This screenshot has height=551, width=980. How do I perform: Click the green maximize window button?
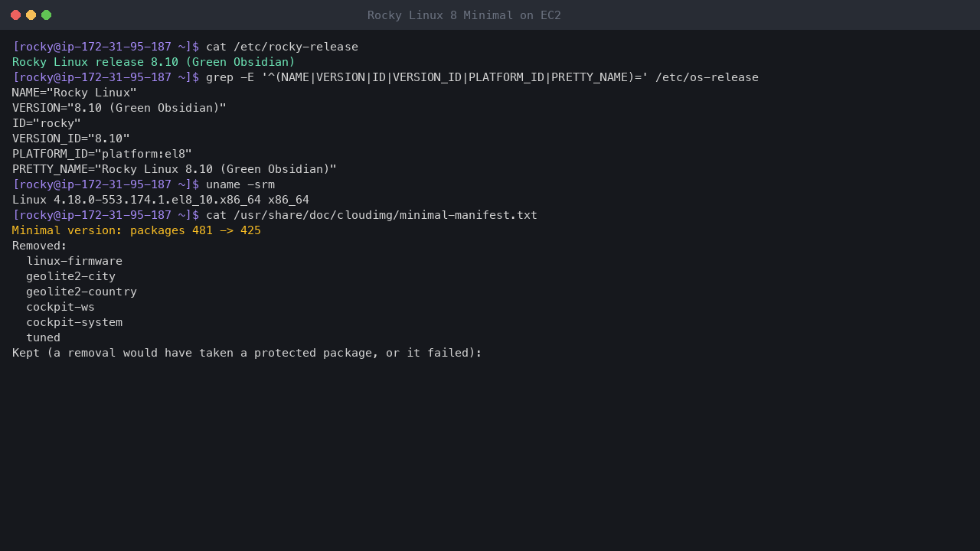[46, 15]
